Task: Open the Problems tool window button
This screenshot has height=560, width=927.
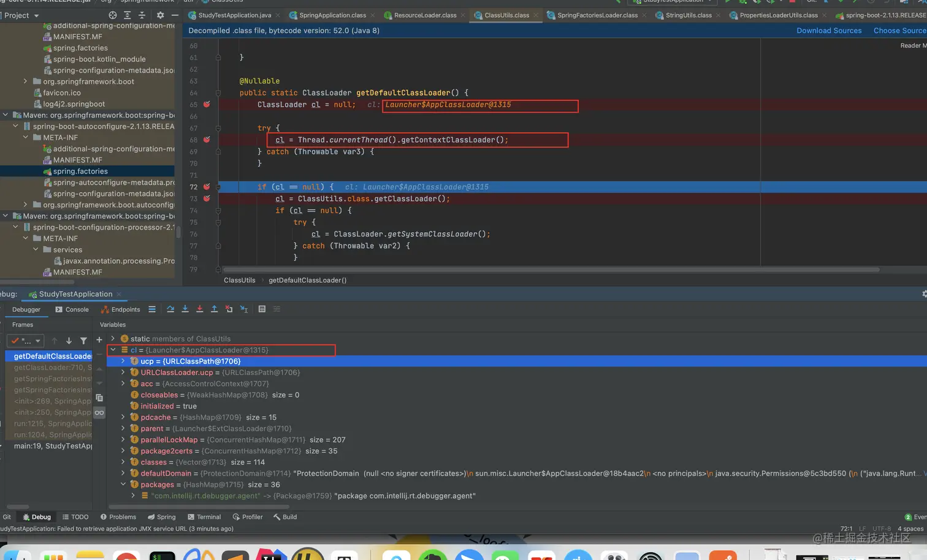Action: (118, 517)
